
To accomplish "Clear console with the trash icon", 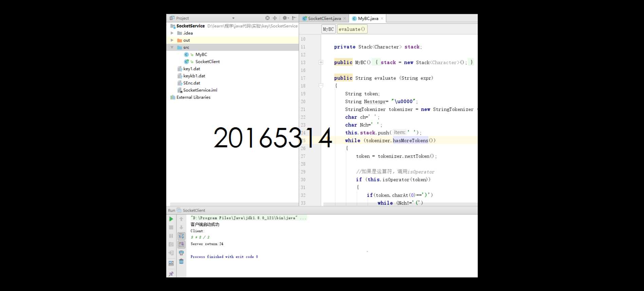I will pos(181,261).
